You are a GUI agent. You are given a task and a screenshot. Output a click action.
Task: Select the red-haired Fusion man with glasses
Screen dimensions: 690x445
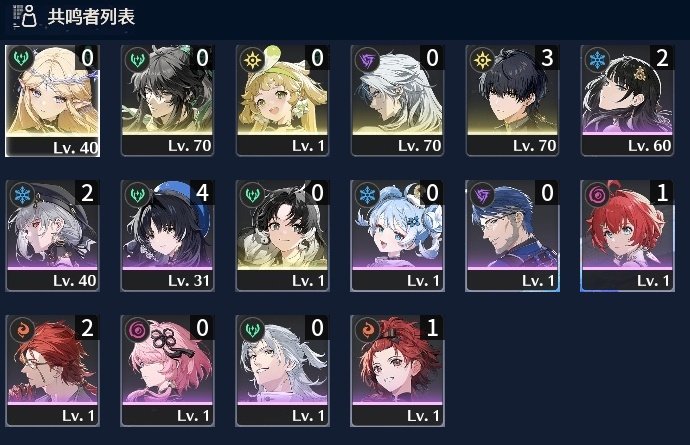[52, 371]
